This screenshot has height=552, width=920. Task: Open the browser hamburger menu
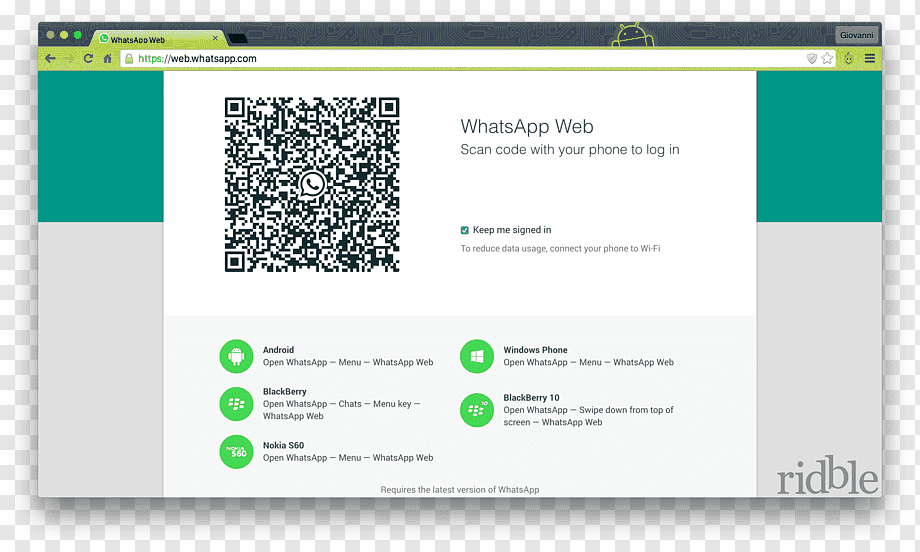(870, 58)
